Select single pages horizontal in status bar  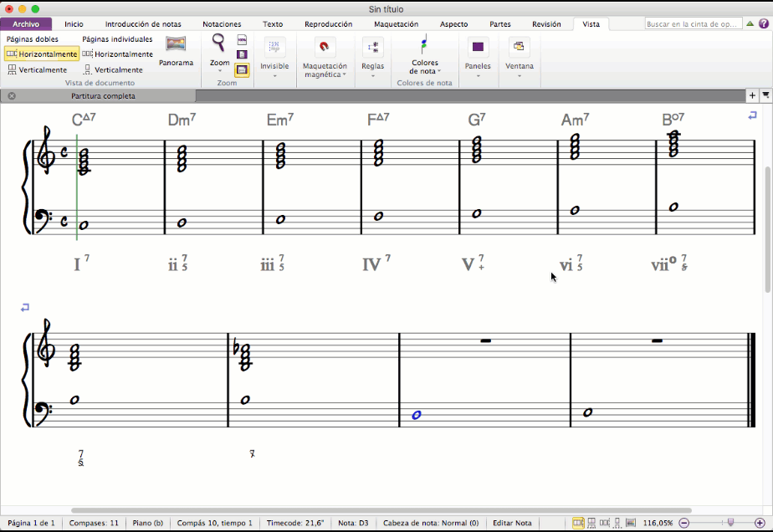(x=604, y=523)
